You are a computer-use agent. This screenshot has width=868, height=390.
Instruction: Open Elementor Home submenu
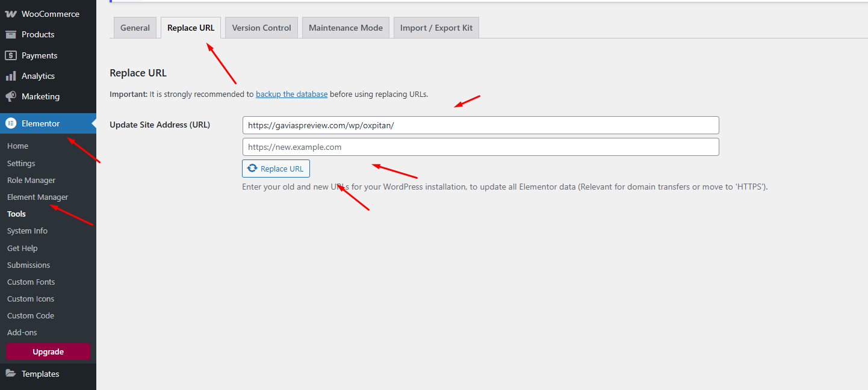(17, 146)
